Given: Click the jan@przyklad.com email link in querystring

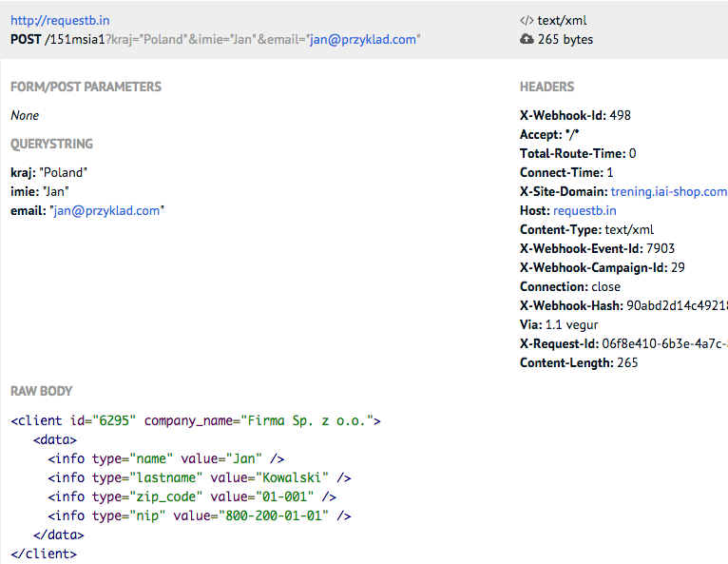Looking at the screenshot, I should pos(106,210).
